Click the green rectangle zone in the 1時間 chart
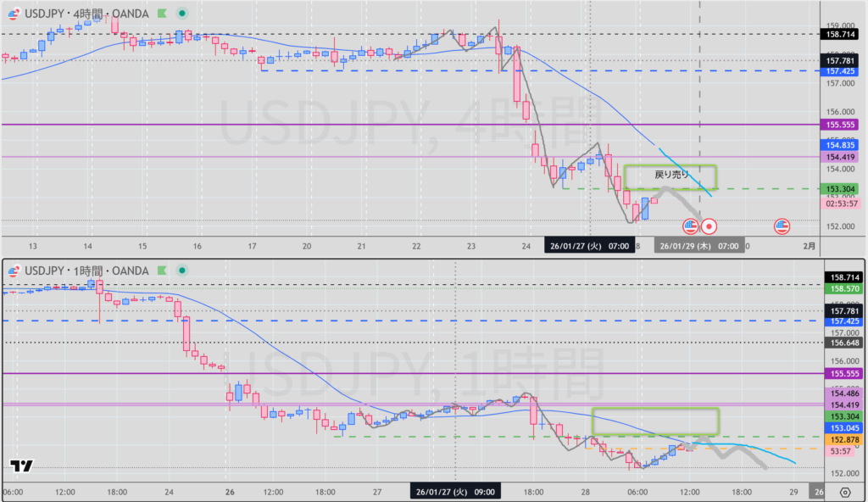This screenshot has height=502, width=868. (654, 421)
